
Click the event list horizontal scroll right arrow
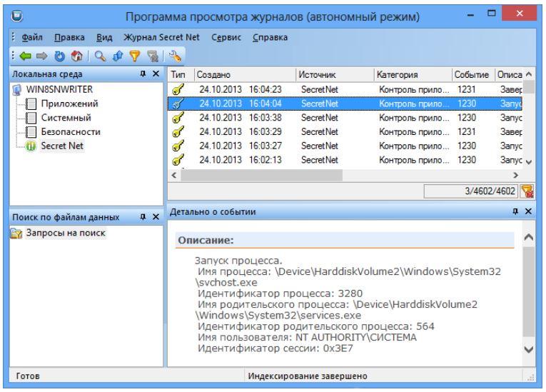(x=516, y=175)
